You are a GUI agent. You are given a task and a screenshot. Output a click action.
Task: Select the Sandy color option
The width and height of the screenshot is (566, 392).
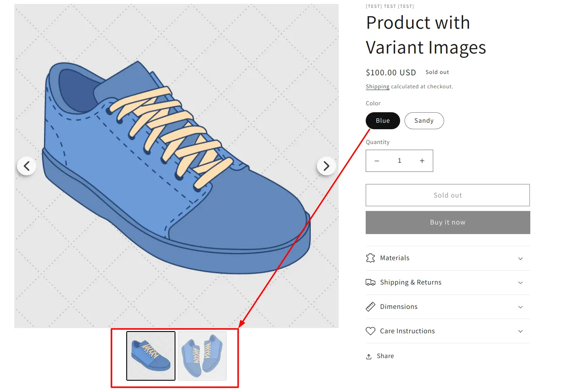[x=424, y=121]
